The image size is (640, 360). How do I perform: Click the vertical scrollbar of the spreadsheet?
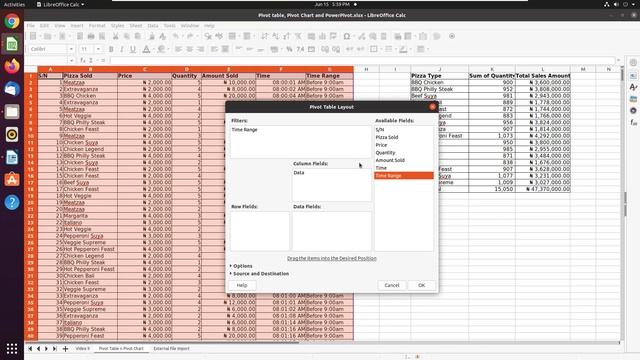pyautogui.click(x=623, y=204)
